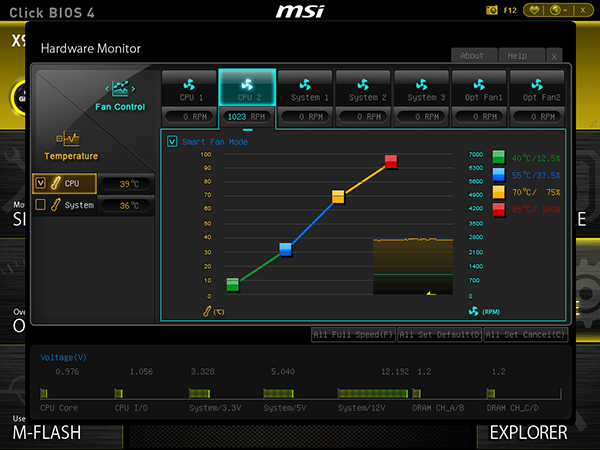
Task: Click the red fan curve point
Action: coord(391,161)
